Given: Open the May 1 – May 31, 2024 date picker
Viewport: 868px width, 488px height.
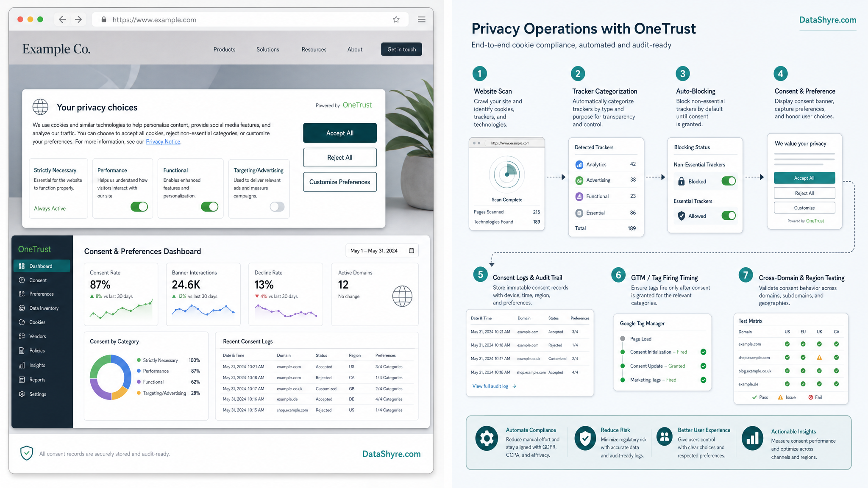Looking at the screenshot, I should (382, 251).
